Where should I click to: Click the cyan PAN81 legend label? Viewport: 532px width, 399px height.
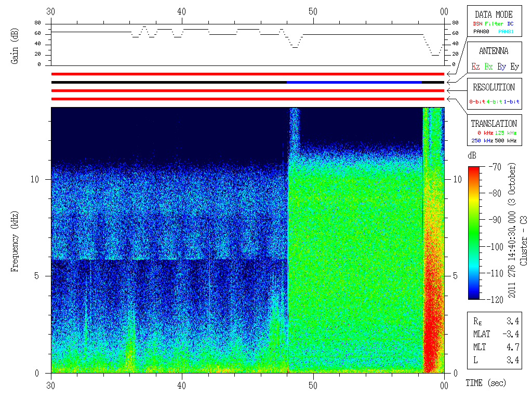[506, 32]
